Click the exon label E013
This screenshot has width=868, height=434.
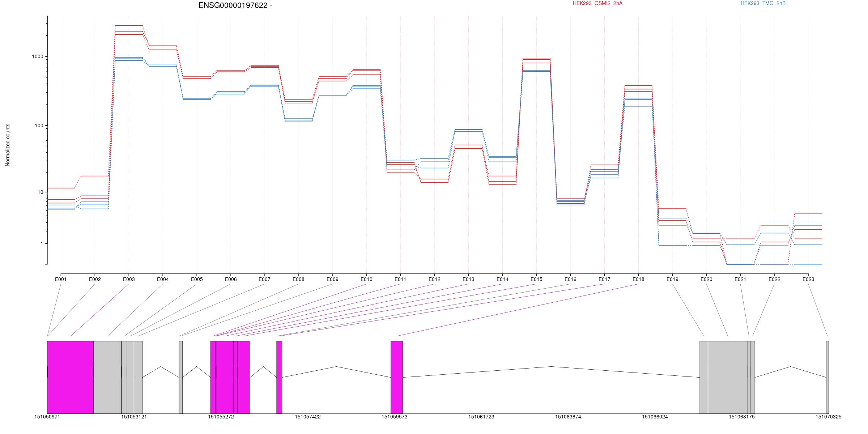pyautogui.click(x=468, y=279)
